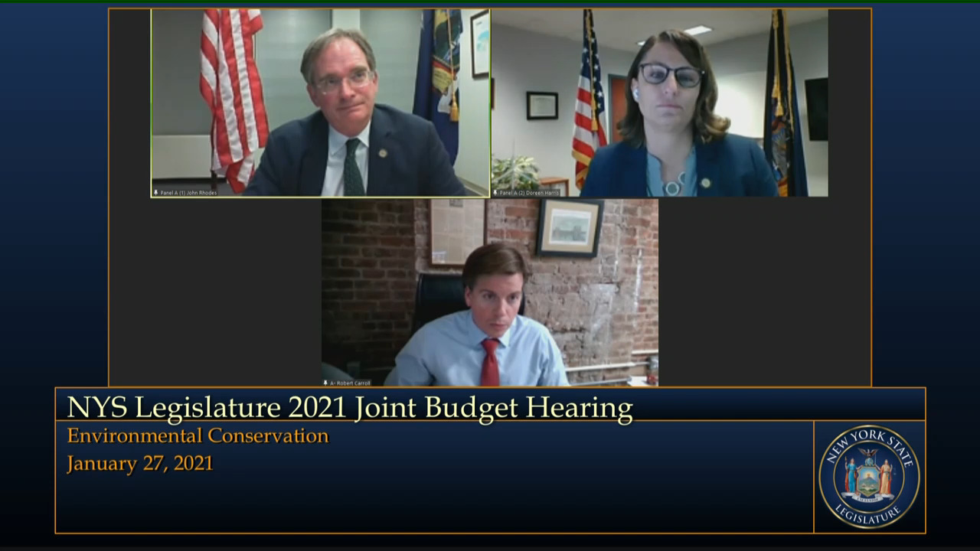The image size is (980, 551).
Task: Click the pin icon beside John Rhodes
Action: 156,193
